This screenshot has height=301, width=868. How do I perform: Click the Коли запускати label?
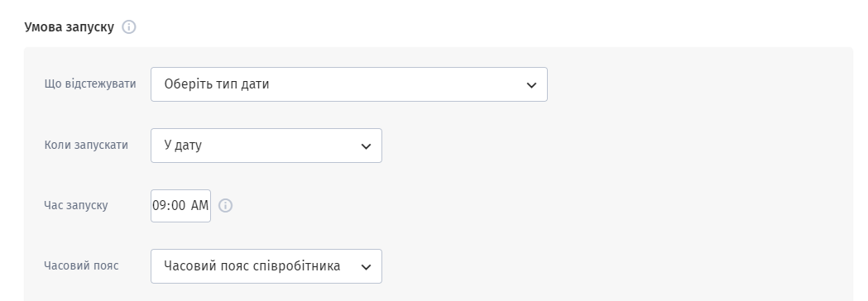tap(86, 145)
